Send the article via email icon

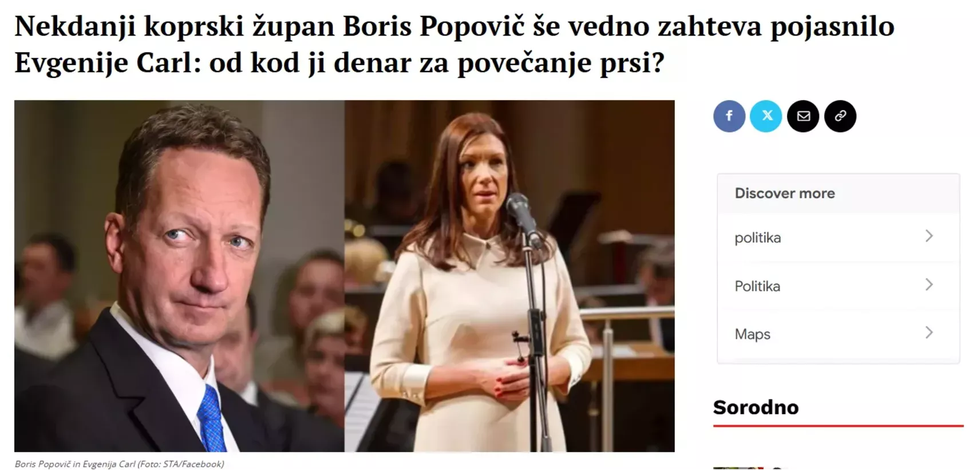[803, 116]
